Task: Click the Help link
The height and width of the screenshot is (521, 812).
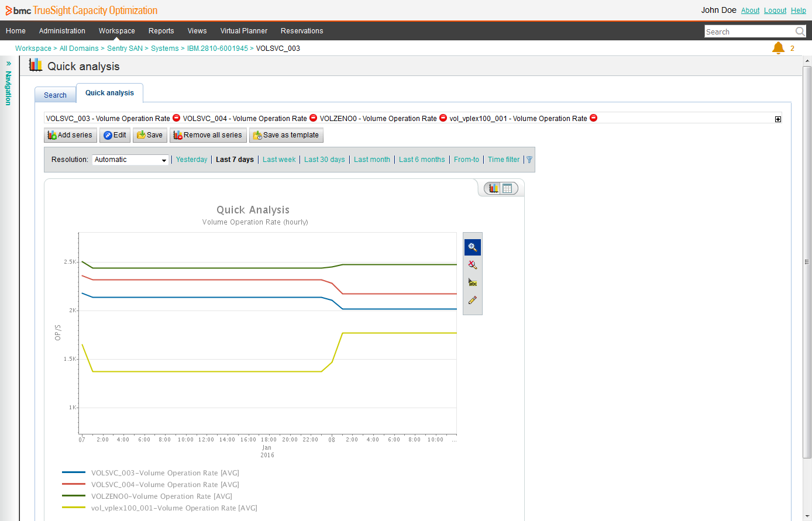Action: click(x=799, y=11)
